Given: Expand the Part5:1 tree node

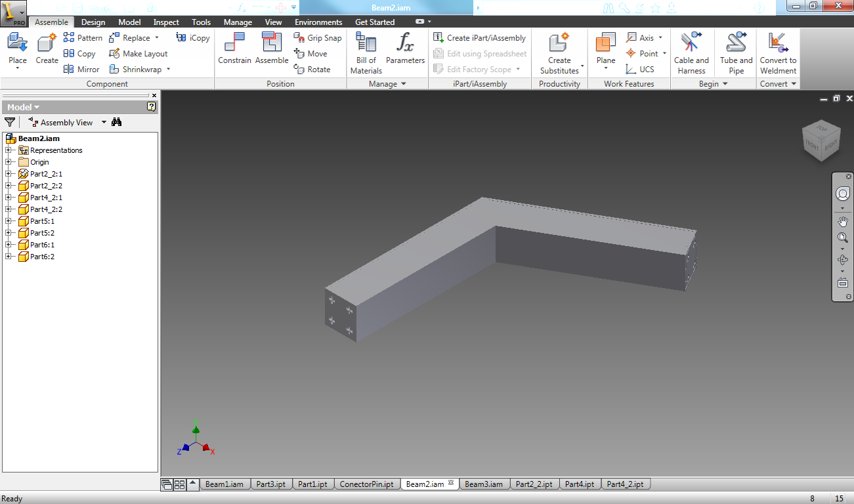Looking at the screenshot, I should click(x=9, y=221).
